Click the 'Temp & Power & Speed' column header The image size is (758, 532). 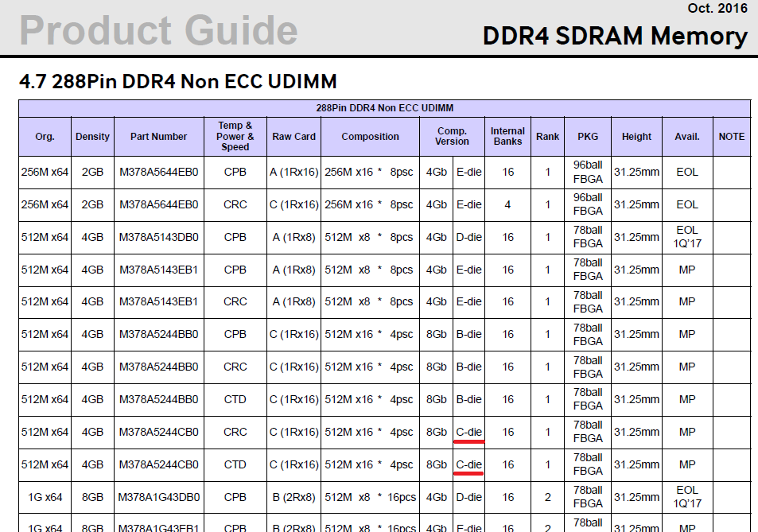pyautogui.click(x=235, y=136)
